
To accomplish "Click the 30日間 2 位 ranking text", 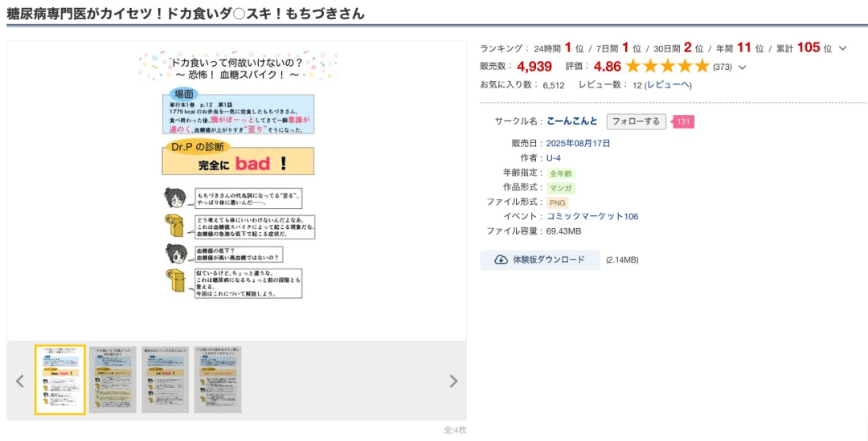I will point(678,48).
